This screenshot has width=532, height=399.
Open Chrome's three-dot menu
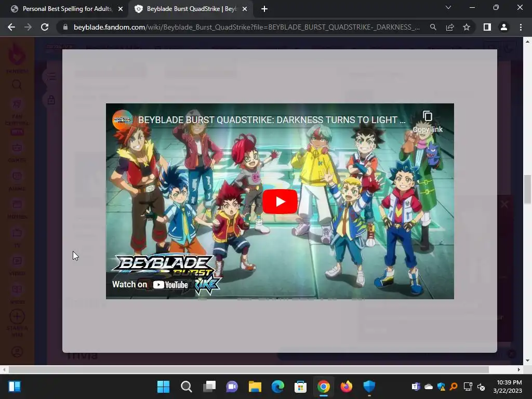tap(521, 27)
